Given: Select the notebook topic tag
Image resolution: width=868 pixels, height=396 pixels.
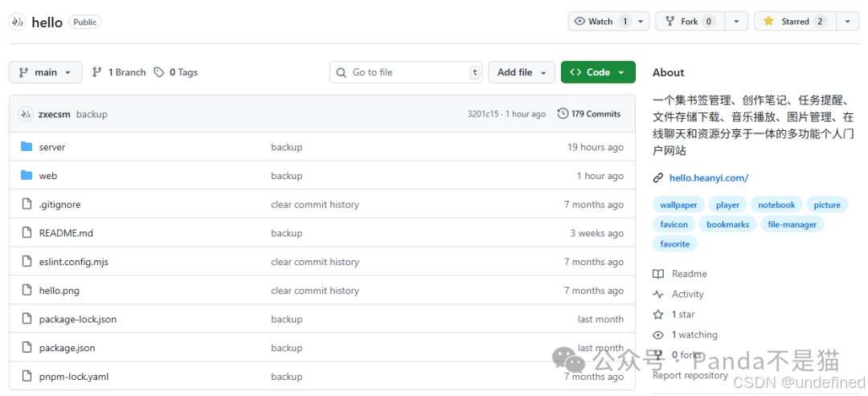Looking at the screenshot, I should pos(776,205).
